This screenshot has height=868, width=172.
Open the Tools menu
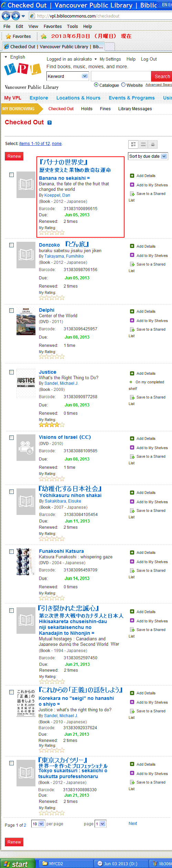click(72, 26)
